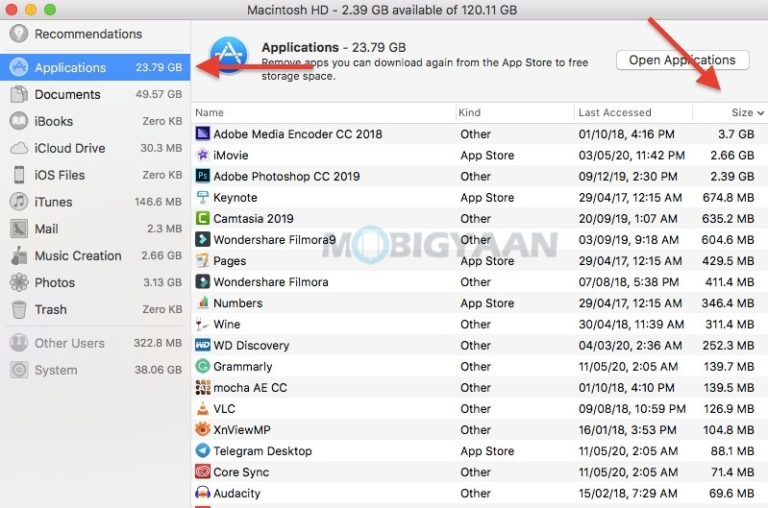
Task: Click the Keynote app icon
Action: 203,197
